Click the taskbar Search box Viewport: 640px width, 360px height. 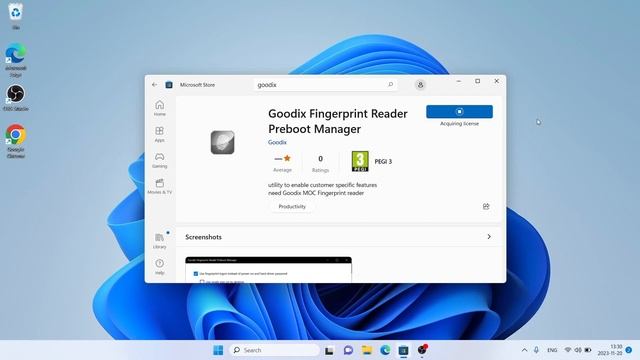pyautogui.click(x=275, y=350)
